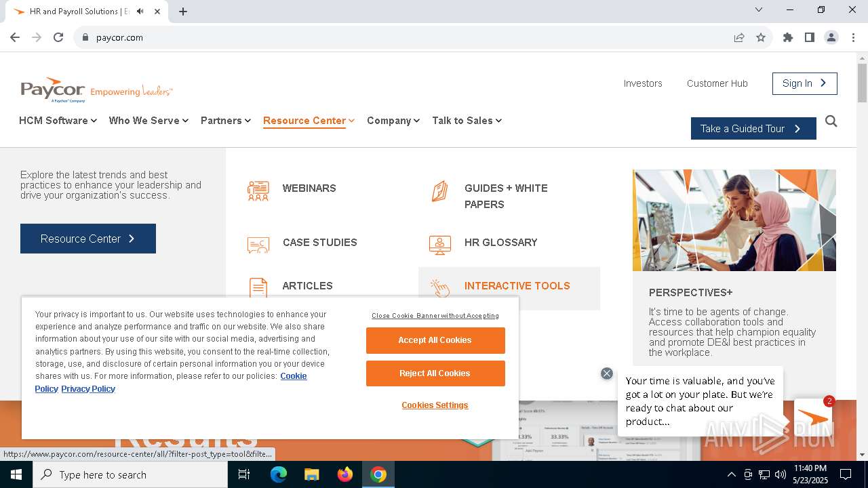The width and height of the screenshot is (868, 488).
Task: Open File Explorer from taskbar
Action: [312, 474]
